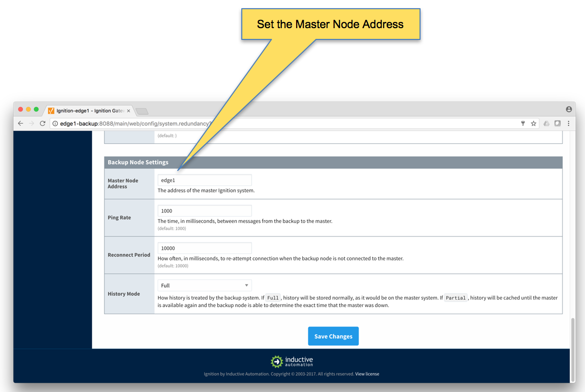Bookmark this page with the star icon
The height and width of the screenshot is (392, 585).
click(533, 123)
